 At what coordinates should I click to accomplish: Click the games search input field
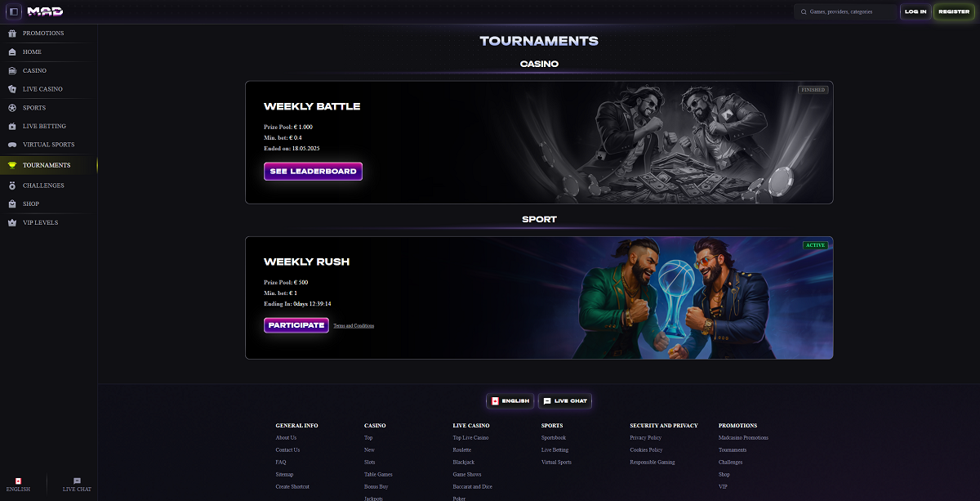coord(844,11)
